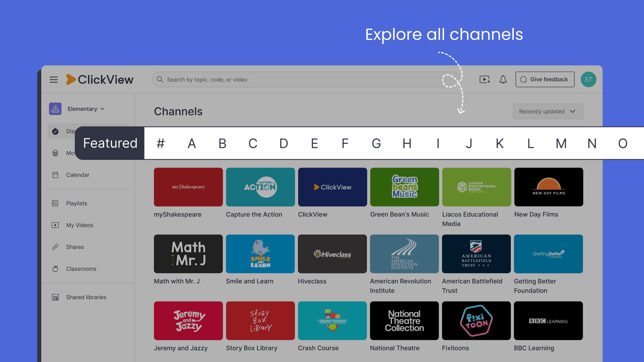Filter channels by letter M
The height and width of the screenshot is (362, 644).
[x=561, y=143]
